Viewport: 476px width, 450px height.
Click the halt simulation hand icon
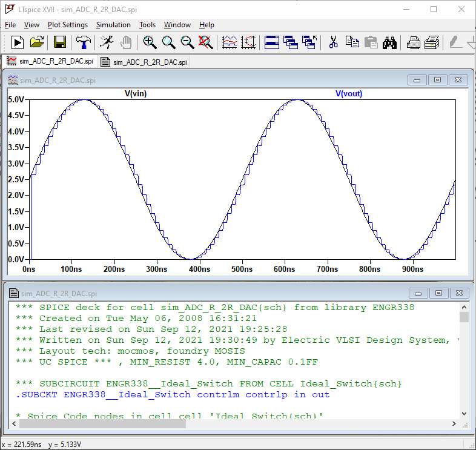click(126, 42)
